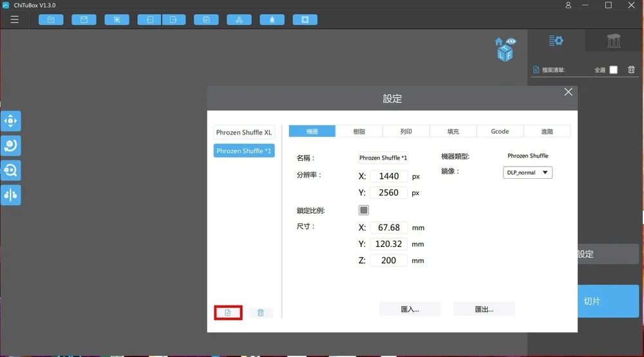This screenshot has width=644, height=357.
Task: Click the file list trash icon
Action: [631, 69]
